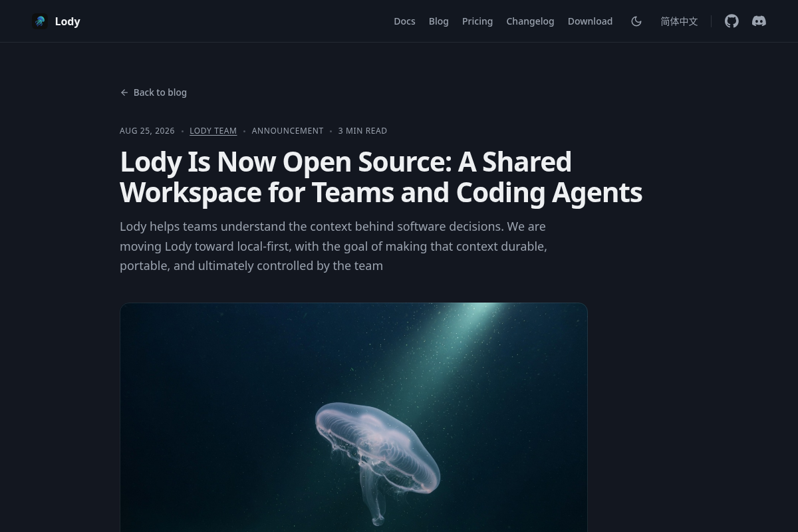The width and height of the screenshot is (798, 532).
Task: Click the AUG 25, 2026 date
Action: coord(147,131)
